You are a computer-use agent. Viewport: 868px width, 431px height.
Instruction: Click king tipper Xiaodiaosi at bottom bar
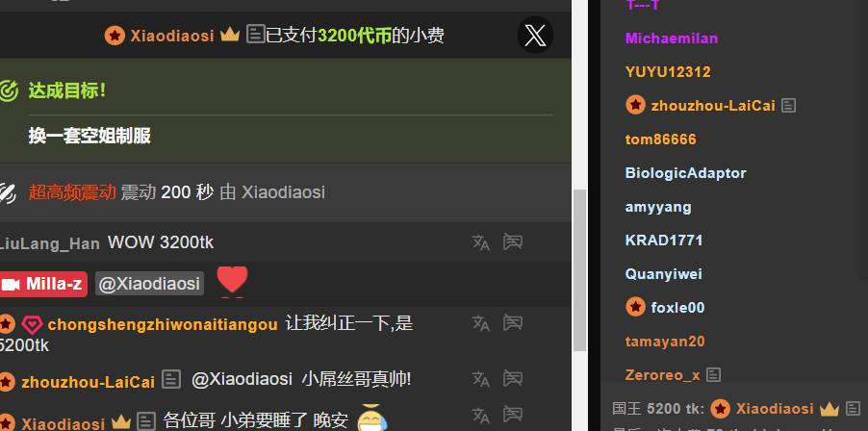point(774,409)
